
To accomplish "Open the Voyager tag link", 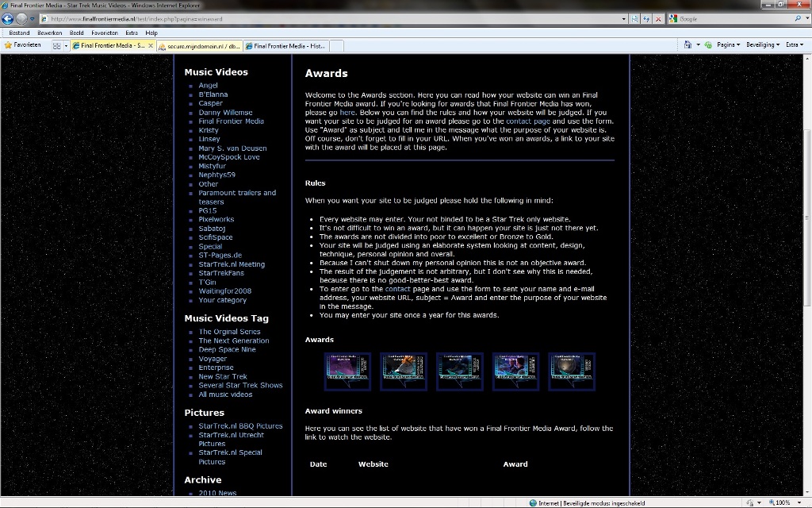I will (x=213, y=359).
